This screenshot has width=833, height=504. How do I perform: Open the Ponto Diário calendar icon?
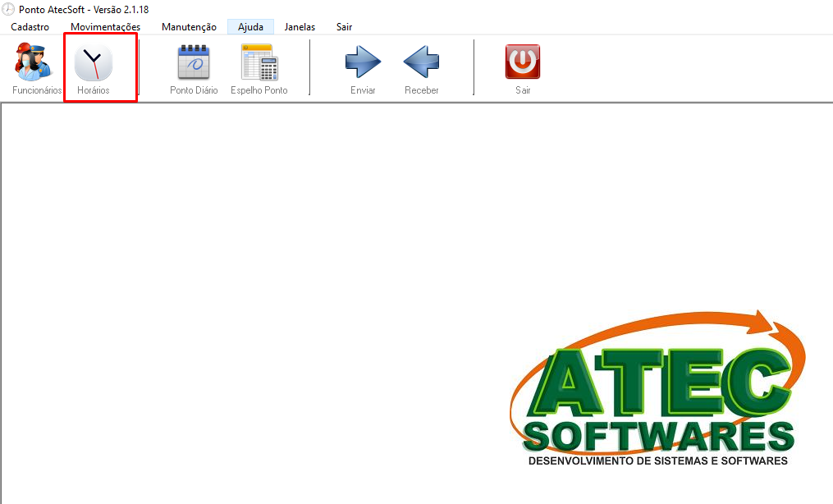tap(194, 62)
